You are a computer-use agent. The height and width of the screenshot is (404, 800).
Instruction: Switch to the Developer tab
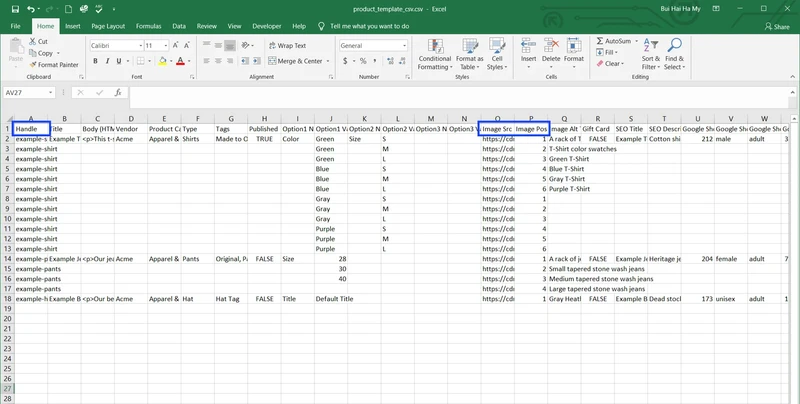pos(267,26)
